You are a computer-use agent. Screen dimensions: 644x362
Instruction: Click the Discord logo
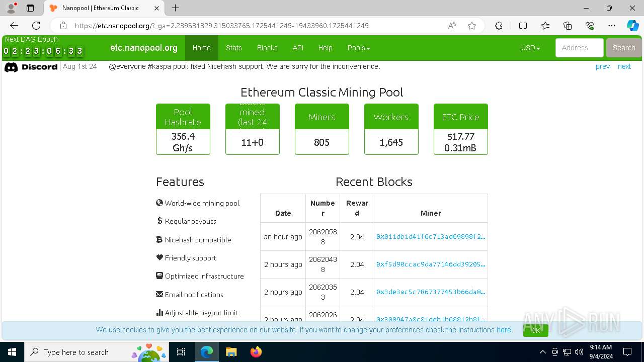[x=31, y=67]
